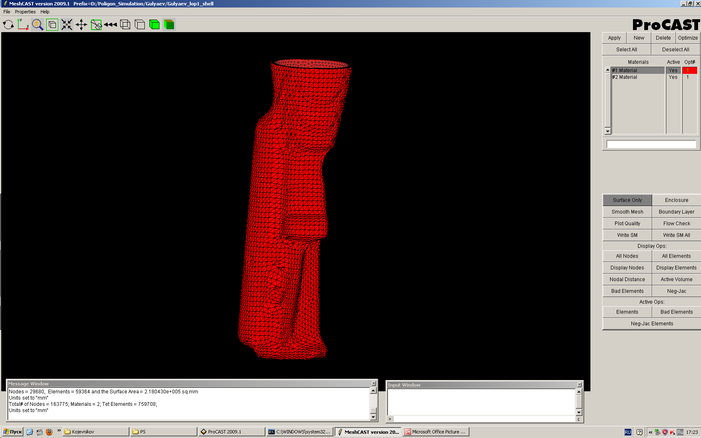Click the Display Nodes button
Image resolution: width=701 pixels, height=438 pixels.
pyautogui.click(x=627, y=268)
